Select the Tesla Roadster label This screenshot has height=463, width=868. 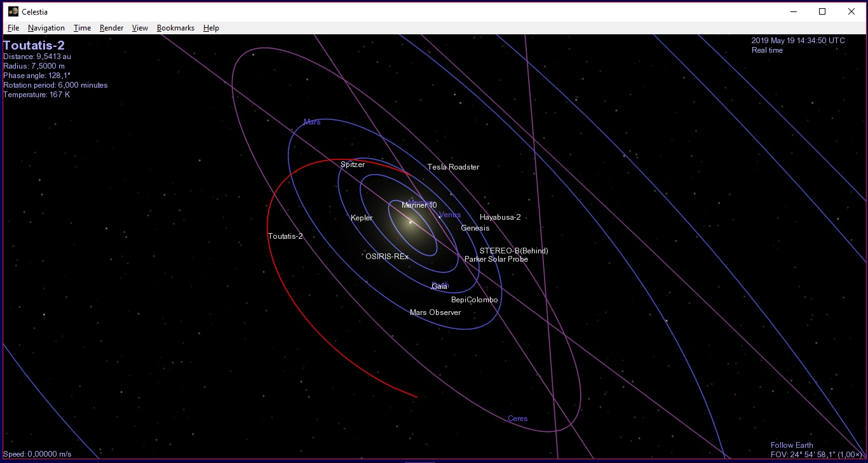tap(453, 167)
